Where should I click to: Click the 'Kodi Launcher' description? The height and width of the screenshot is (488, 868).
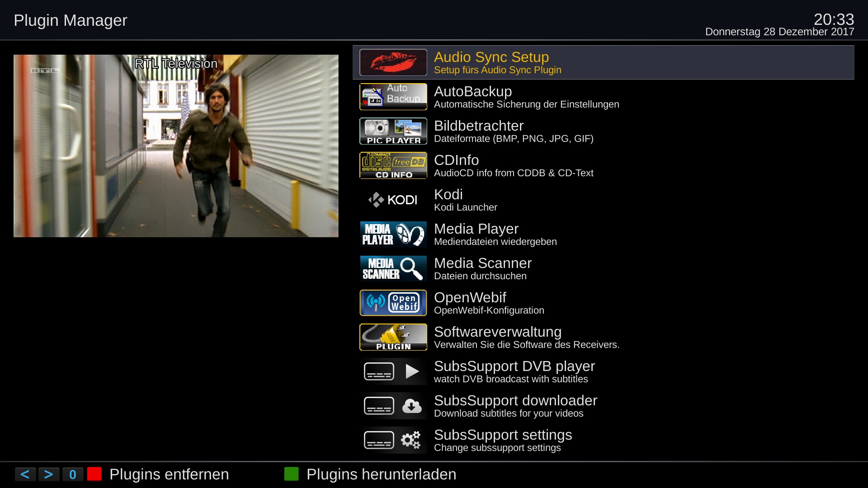coord(466,207)
